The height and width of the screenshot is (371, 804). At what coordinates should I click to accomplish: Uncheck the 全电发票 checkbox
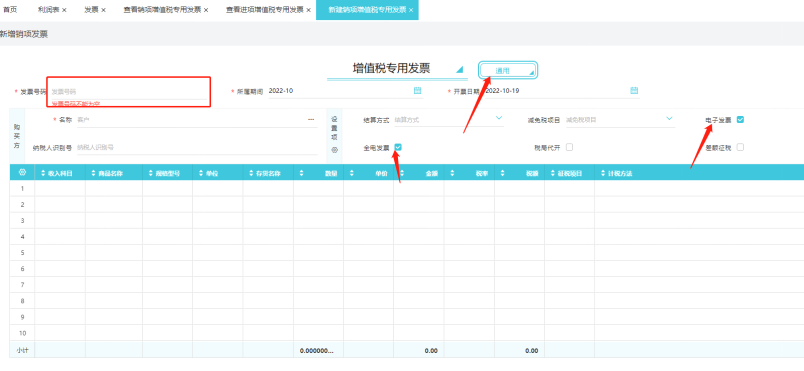coord(398,148)
